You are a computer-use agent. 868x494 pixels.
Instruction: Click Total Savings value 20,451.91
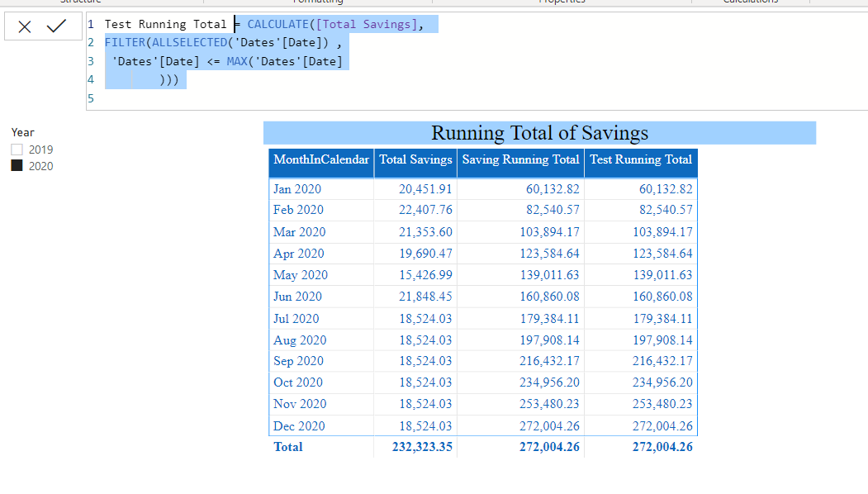tap(425, 189)
